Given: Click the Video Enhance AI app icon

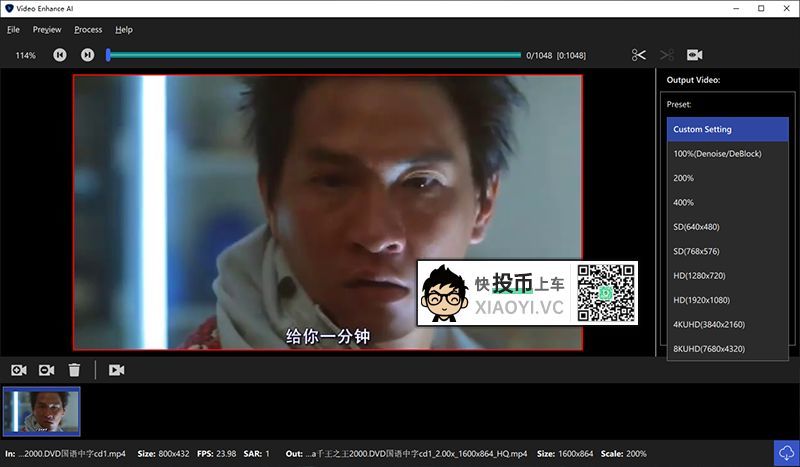Looking at the screenshot, I should coord(9,8).
